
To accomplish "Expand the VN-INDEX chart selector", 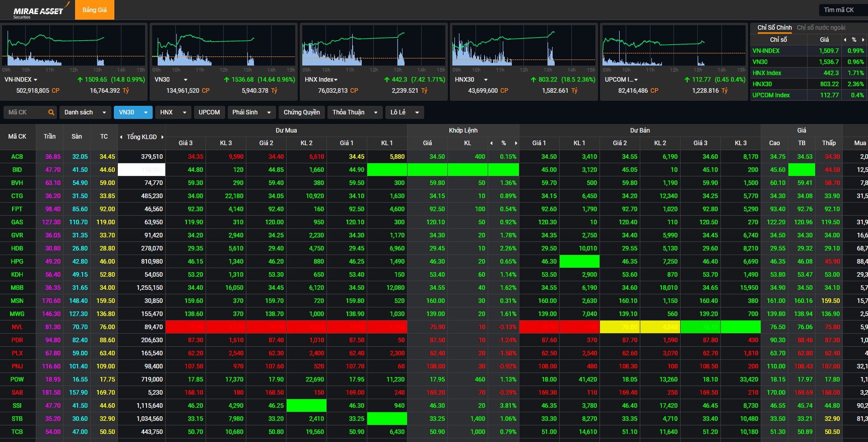I will tap(35, 80).
